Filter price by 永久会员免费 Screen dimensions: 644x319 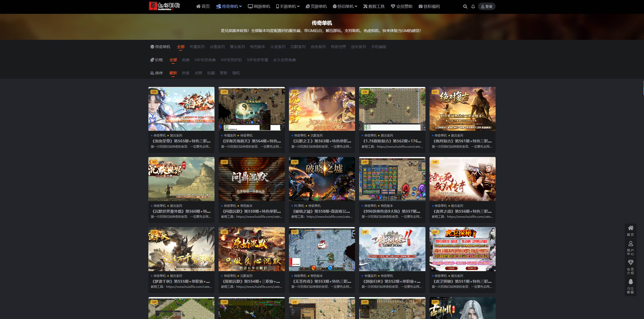[285, 60]
